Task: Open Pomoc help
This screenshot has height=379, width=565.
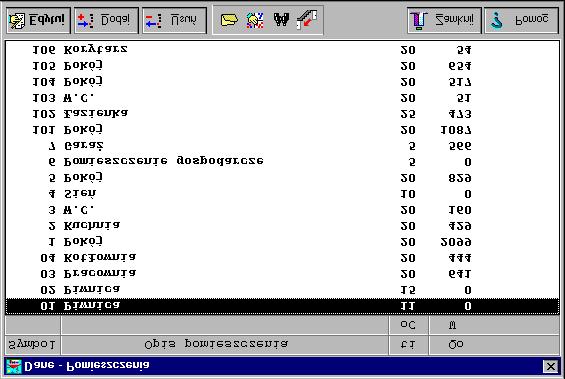Action: tap(521, 21)
